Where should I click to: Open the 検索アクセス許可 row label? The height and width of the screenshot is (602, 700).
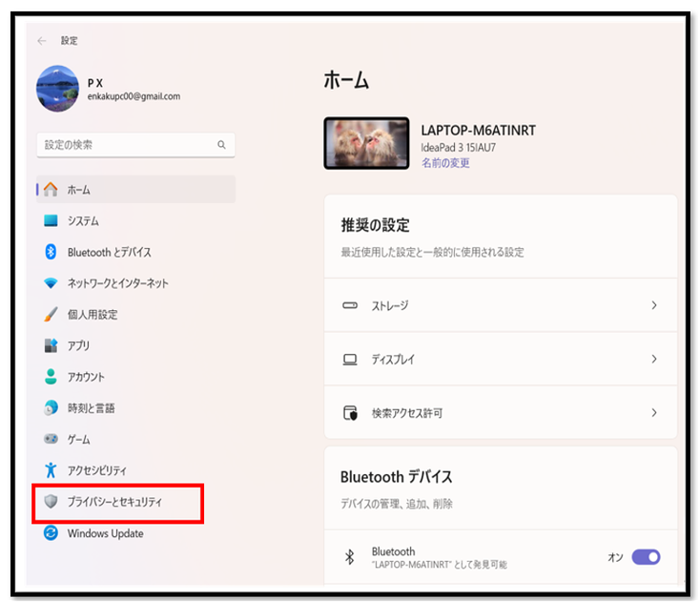tap(407, 413)
